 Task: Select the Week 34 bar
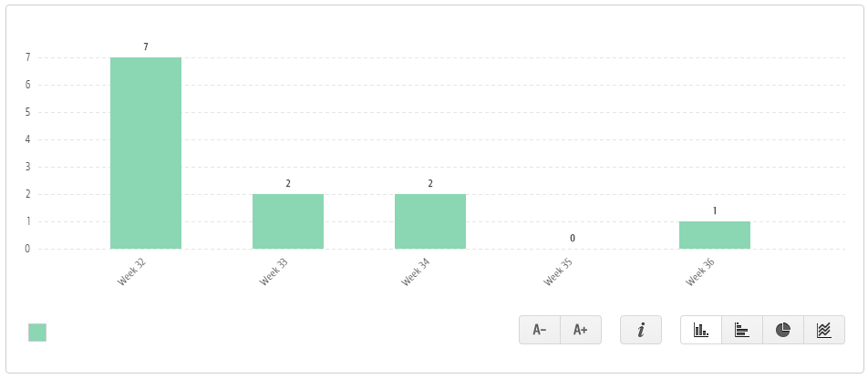[x=430, y=221]
